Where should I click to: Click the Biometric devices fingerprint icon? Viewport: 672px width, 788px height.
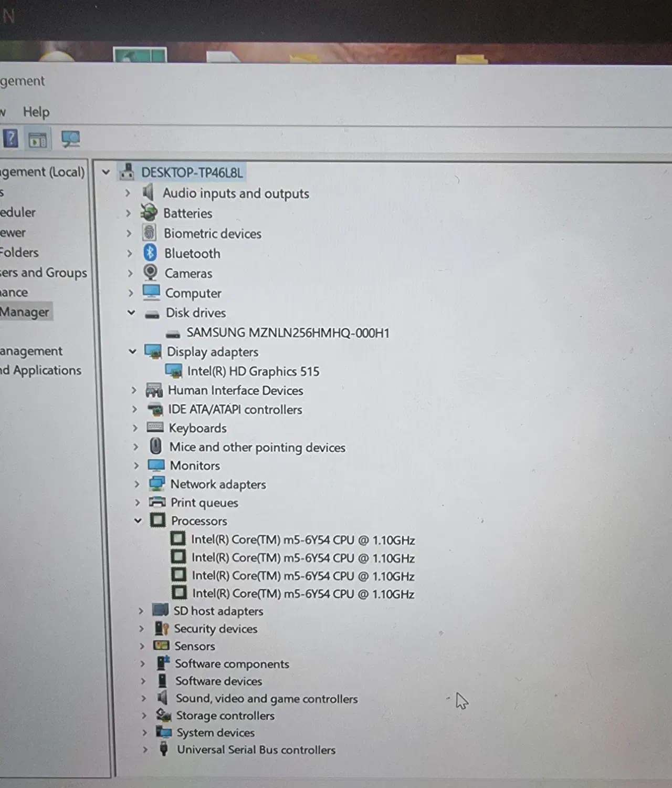(x=150, y=233)
